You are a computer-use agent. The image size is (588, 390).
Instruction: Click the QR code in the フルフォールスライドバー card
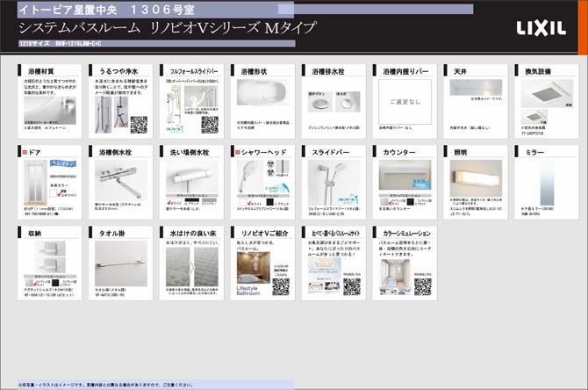(x=210, y=125)
